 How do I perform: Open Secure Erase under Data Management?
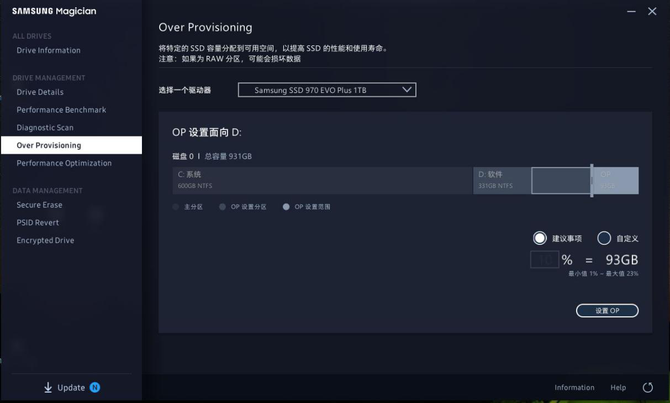[39, 205]
